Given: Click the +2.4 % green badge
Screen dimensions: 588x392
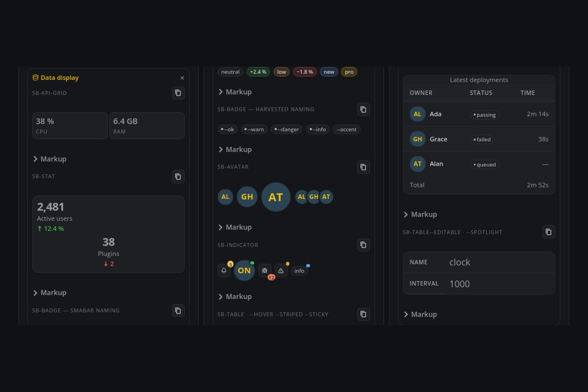Looking at the screenshot, I should 258,72.
